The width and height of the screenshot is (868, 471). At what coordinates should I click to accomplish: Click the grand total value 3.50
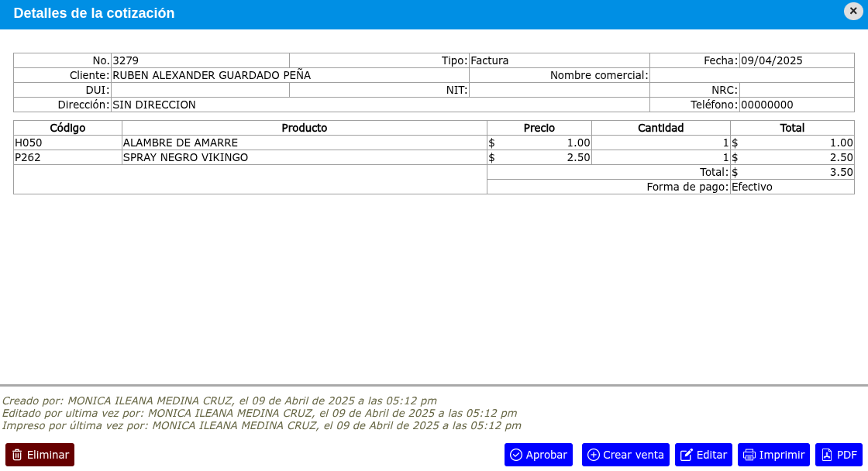(841, 172)
